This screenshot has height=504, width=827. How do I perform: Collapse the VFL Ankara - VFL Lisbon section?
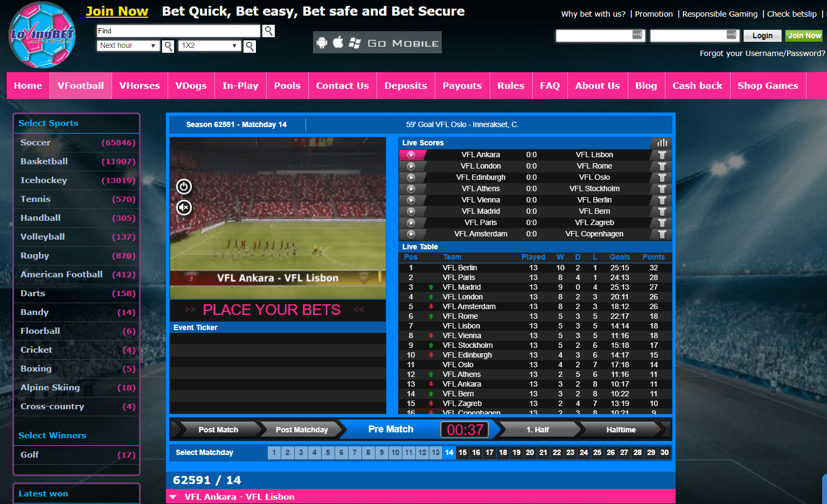tap(173, 496)
